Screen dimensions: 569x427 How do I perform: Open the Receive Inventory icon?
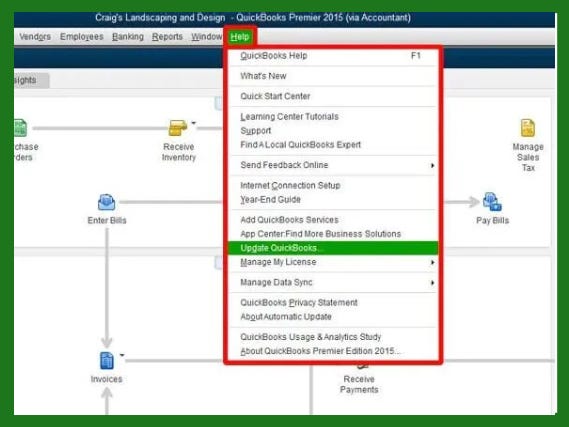point(177,128)
